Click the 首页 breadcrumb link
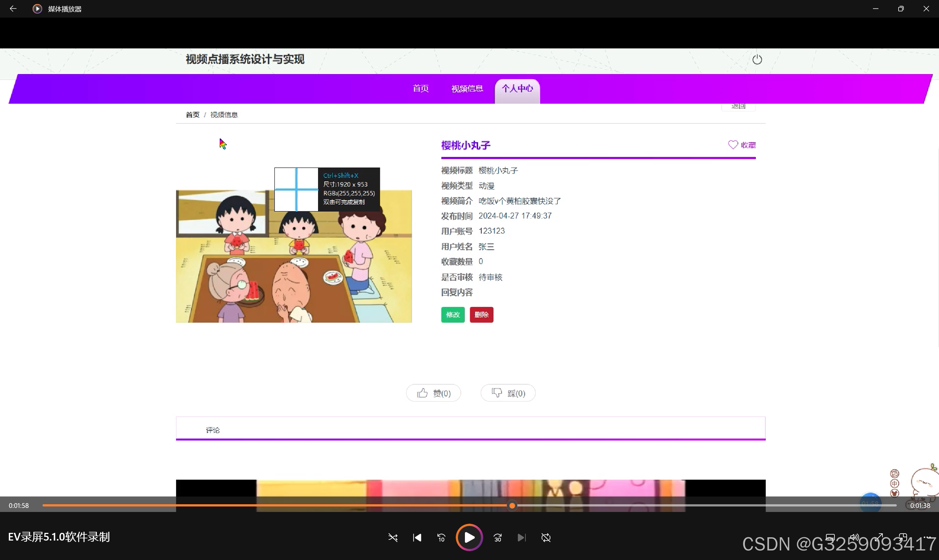 [193, 115]
